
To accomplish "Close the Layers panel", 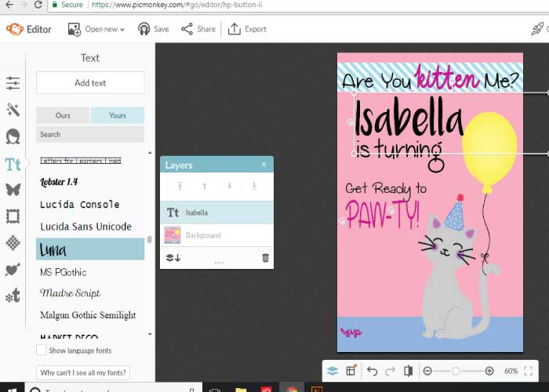I will (264, 165).
